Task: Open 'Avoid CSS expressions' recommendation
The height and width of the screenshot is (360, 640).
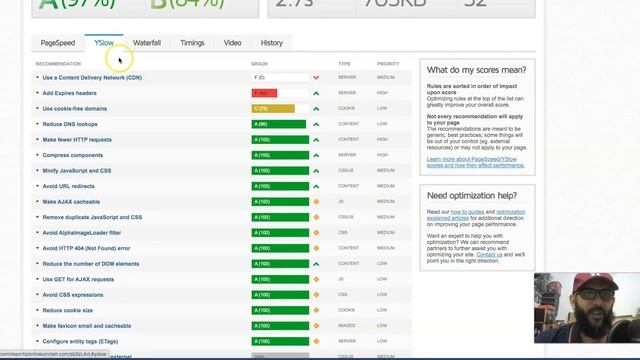Action: [x=73, y=295]
